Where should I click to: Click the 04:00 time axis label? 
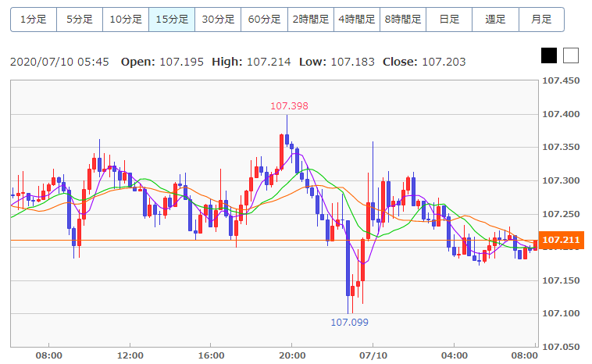455,355
